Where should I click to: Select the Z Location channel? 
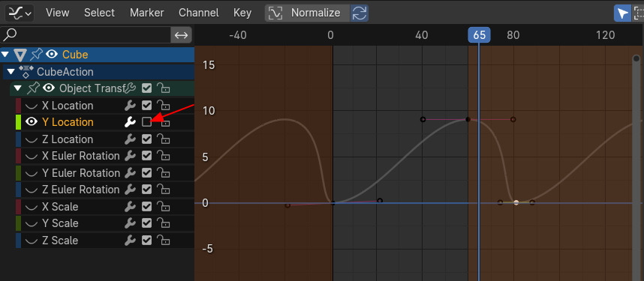point(68,139)
